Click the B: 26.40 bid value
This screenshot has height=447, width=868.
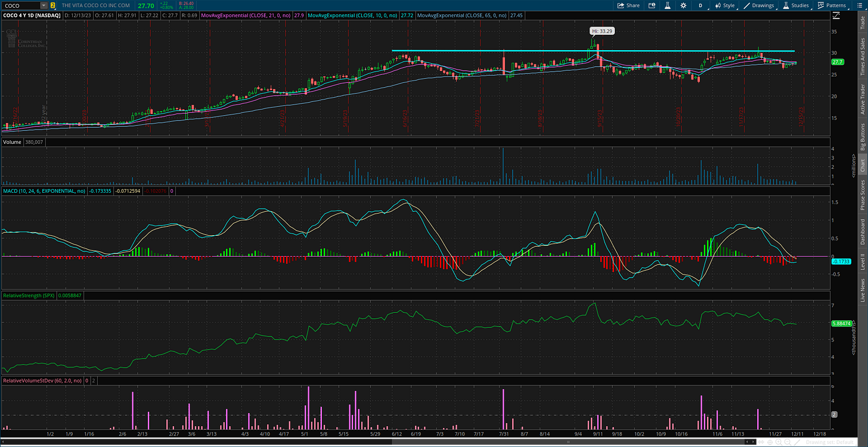click(187, 3)
